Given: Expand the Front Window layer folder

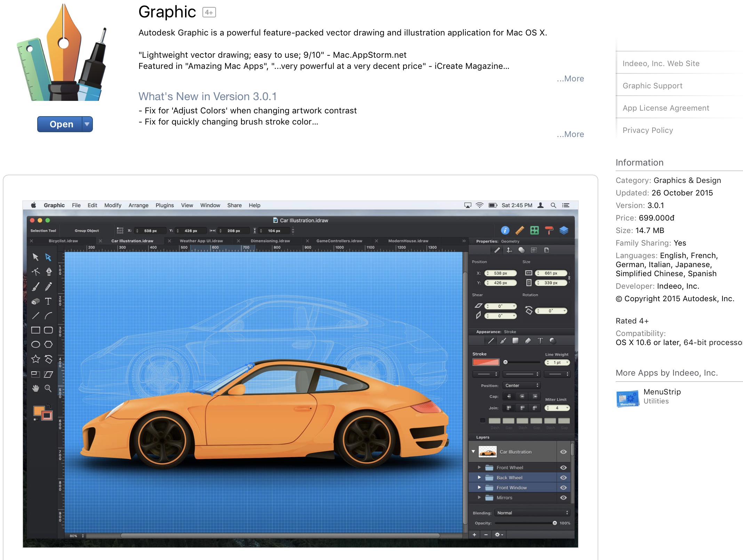Looking at the screenshot, I should coord(479,488).
